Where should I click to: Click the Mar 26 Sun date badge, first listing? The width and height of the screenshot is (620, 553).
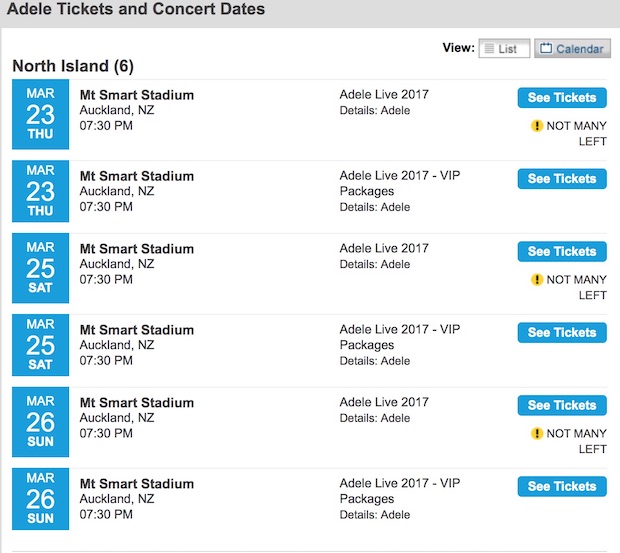coord(40,421)
